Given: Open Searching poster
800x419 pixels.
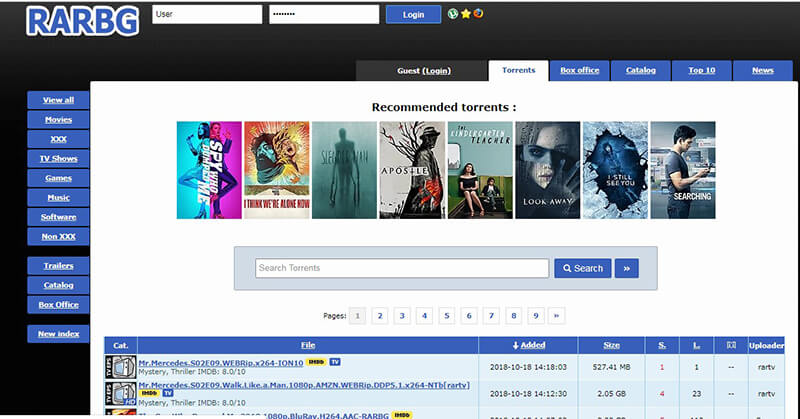Looking at the screenshot, I should point(683,170).
